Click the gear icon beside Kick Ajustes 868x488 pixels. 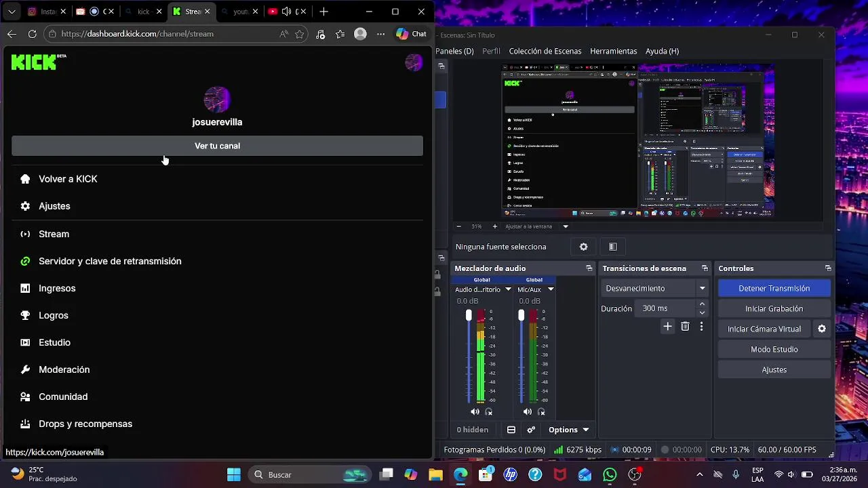click(25, 206)
